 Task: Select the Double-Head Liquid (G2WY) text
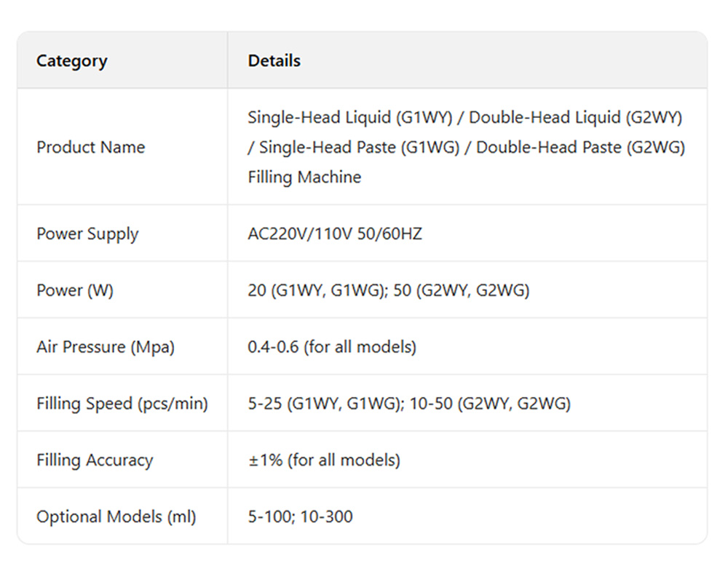(x=575, y=117)
